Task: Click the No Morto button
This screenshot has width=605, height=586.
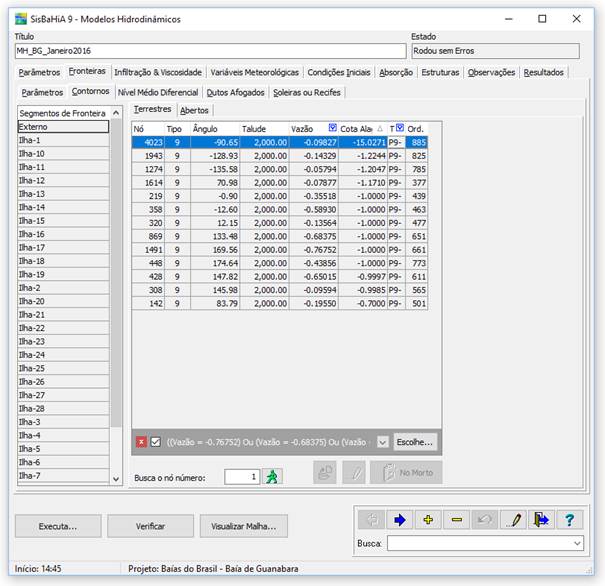Action: click(406, 472)
